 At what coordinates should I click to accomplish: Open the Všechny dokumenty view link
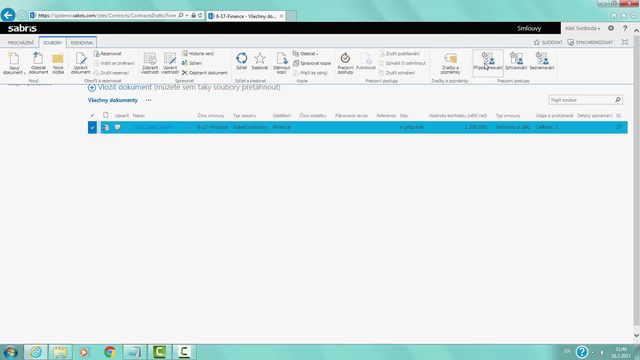(x=113, y=100)
